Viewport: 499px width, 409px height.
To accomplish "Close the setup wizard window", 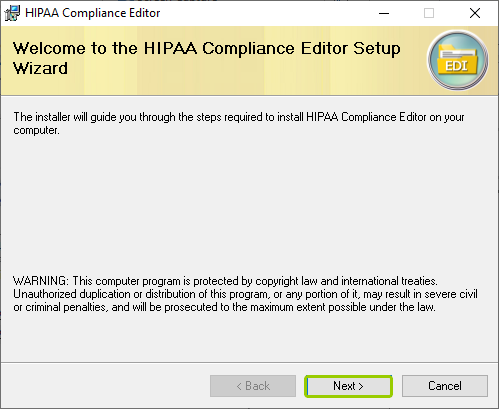I will 475,13.
